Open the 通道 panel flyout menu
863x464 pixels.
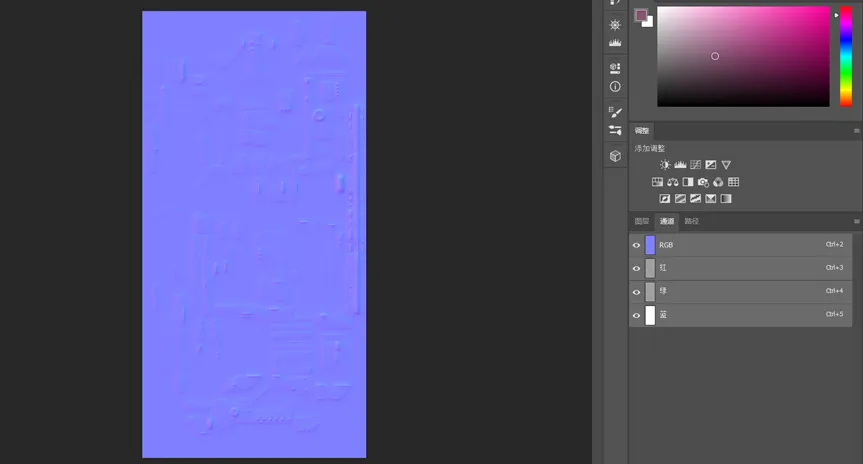point(856,221)
